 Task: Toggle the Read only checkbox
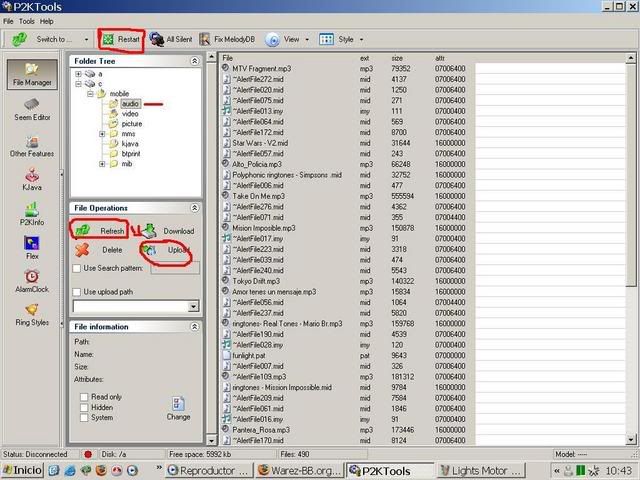coord(84,397)
